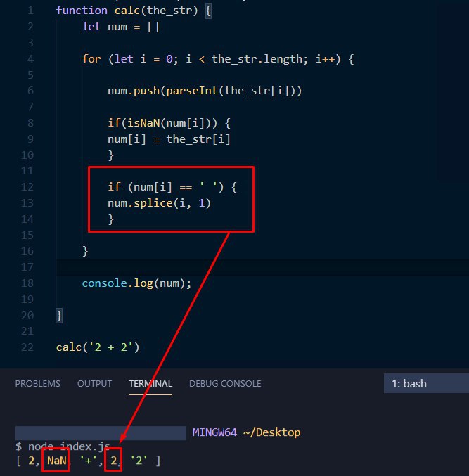Select the TERMINAL panel tab
Image resolution: width=469 pixels, height=476 pixels.
(150, 383)
